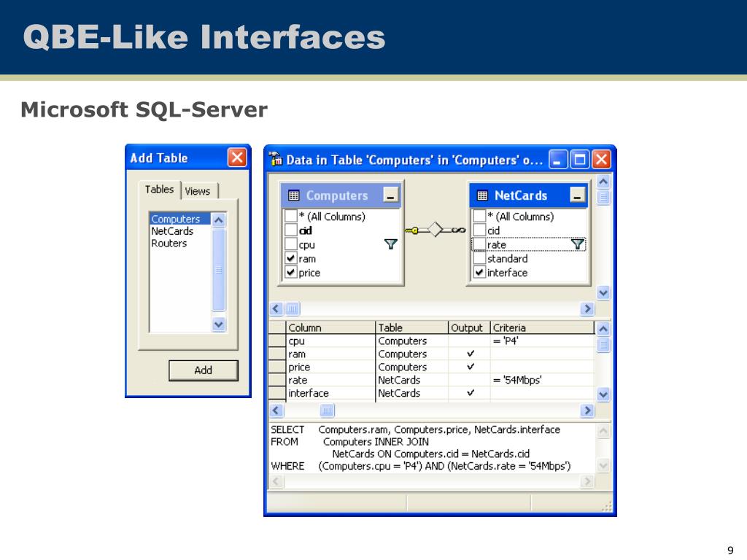Image resolution: width=747 pixels, height=560 pixels.
Task: Minimize the NetCards table box
Action: [x=577, y=195]
